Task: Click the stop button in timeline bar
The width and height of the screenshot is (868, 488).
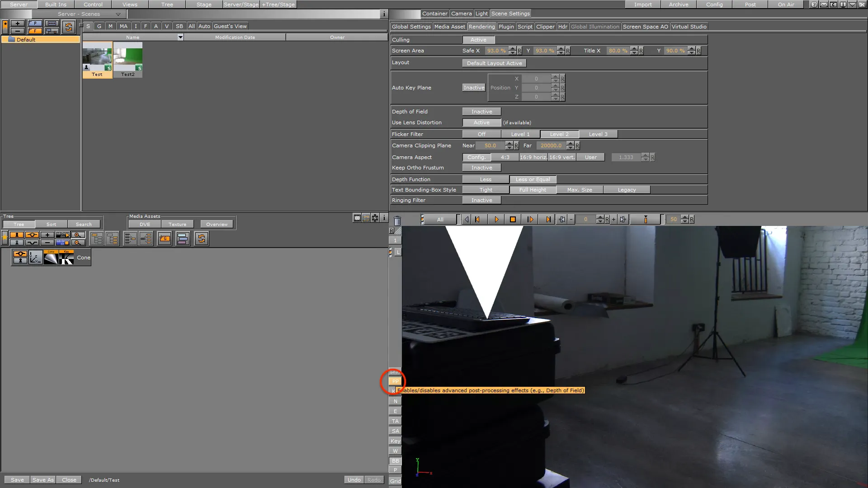Action: point(513,220)
